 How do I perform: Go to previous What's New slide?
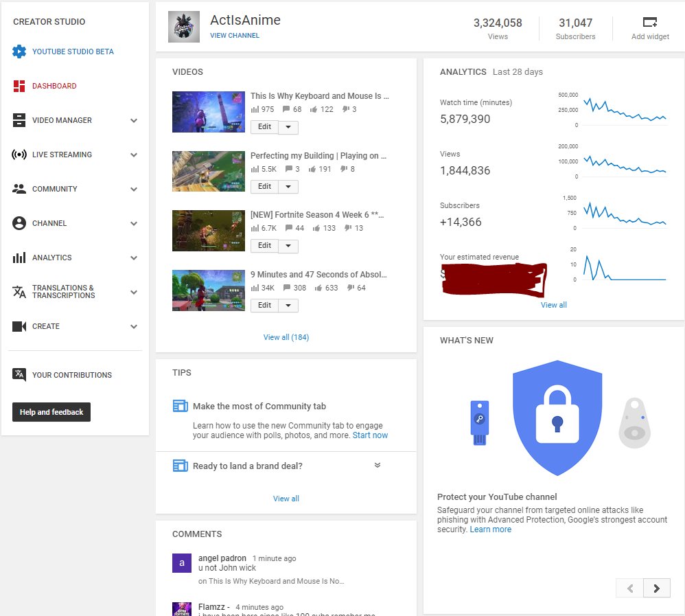pos(629,588)
